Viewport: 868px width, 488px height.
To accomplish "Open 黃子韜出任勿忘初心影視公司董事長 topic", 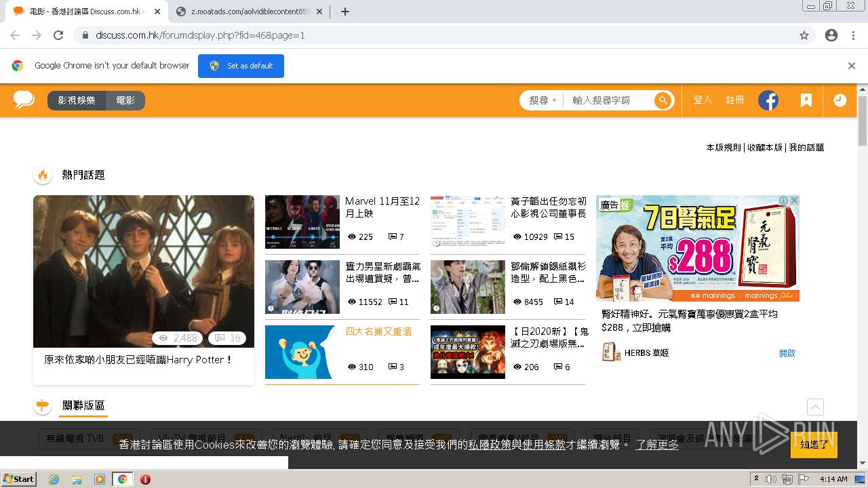I will click(548, 207).
